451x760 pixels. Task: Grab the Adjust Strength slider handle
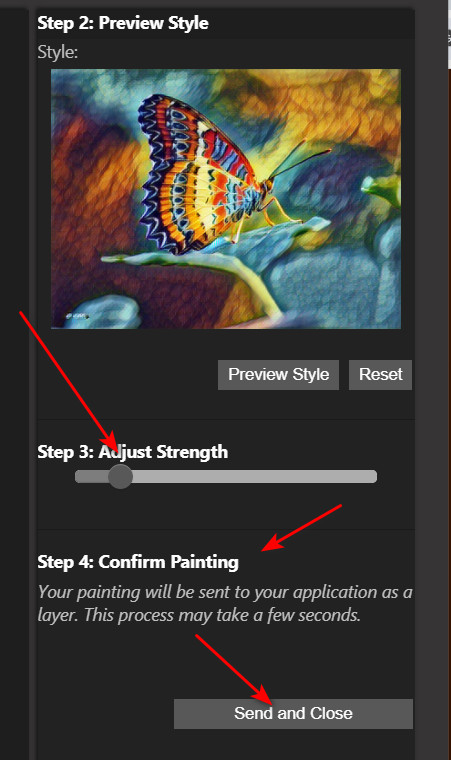(x=120, y=476)
